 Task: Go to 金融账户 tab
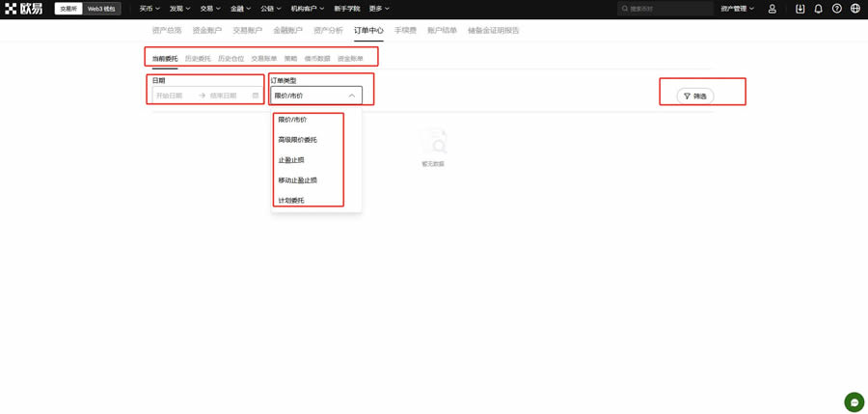pos(287,31)
